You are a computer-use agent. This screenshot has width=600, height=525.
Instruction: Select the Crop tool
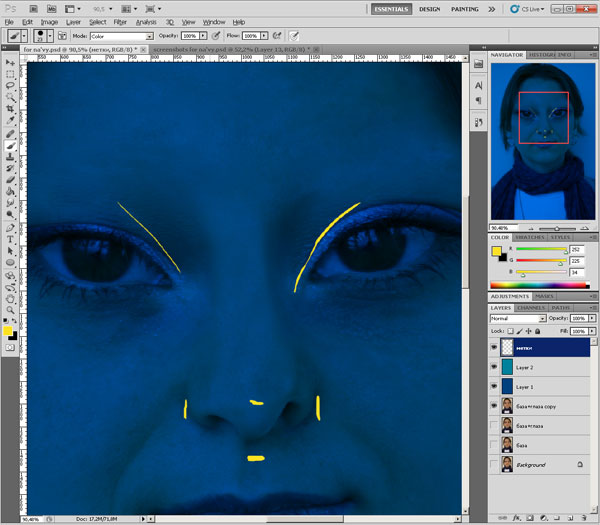pyautogui.click(x=10, y=109)
